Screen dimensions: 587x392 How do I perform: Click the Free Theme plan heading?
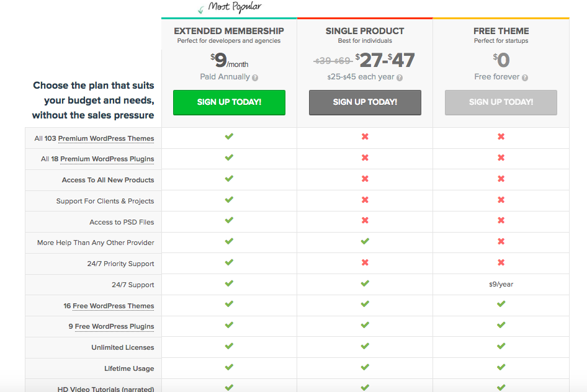coord(501,31)
